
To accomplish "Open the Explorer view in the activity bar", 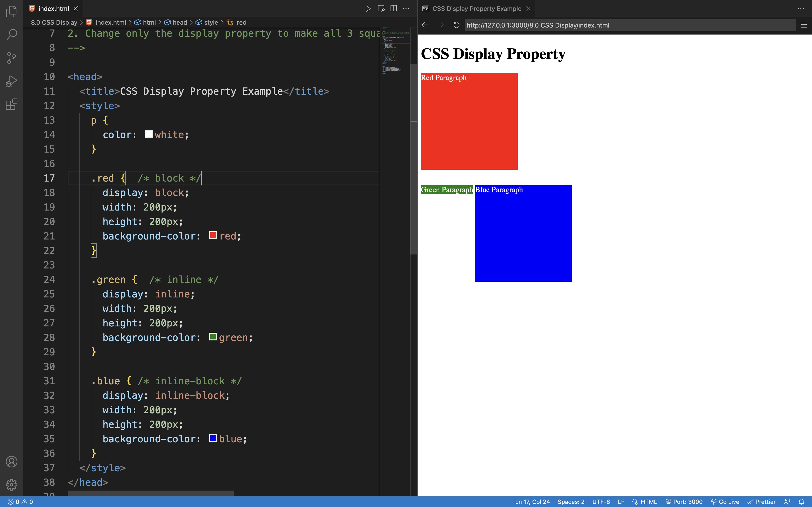I will [11, 11].
